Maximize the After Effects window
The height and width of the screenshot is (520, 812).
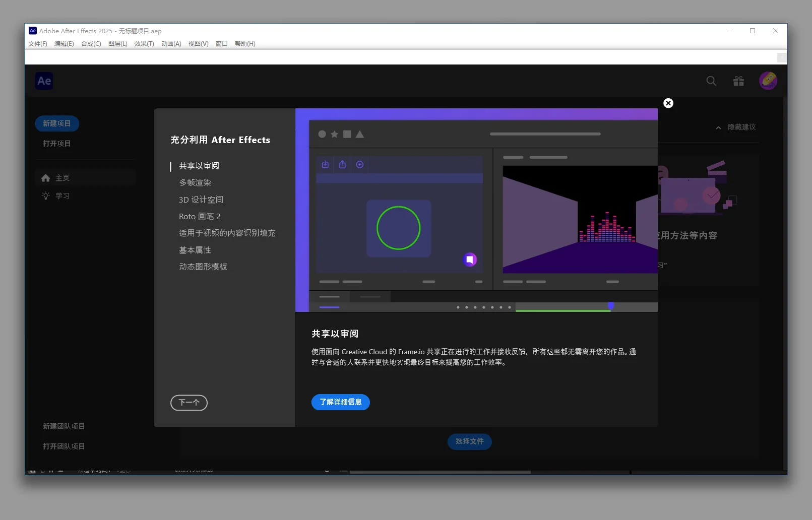753,31
